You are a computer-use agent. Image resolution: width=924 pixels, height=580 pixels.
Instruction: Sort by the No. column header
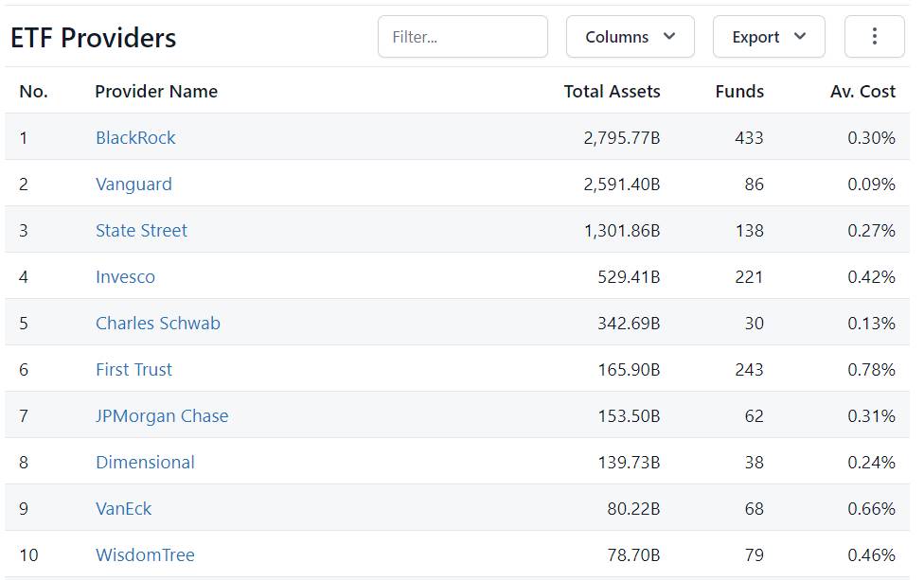tap(33, 91)
